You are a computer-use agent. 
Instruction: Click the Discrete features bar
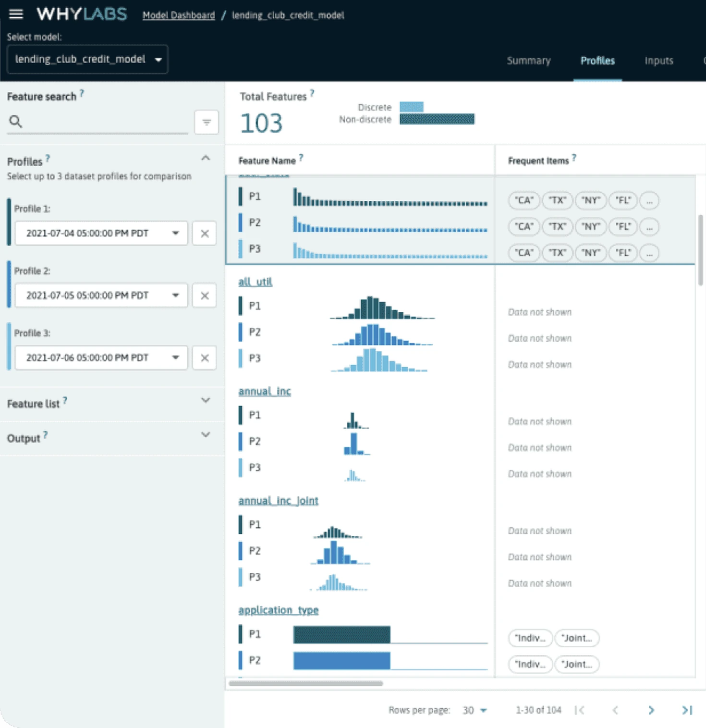tap(412, 107)
